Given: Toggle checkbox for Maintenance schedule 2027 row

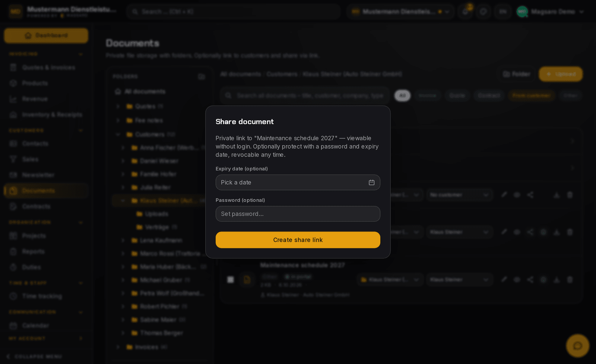Looking at the screenshot, I should click(x=231, y=280).
